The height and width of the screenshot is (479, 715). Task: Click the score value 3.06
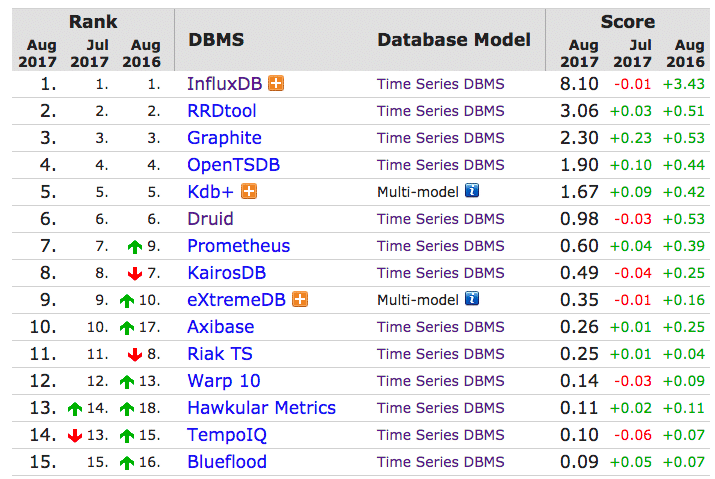pos(579,111)
